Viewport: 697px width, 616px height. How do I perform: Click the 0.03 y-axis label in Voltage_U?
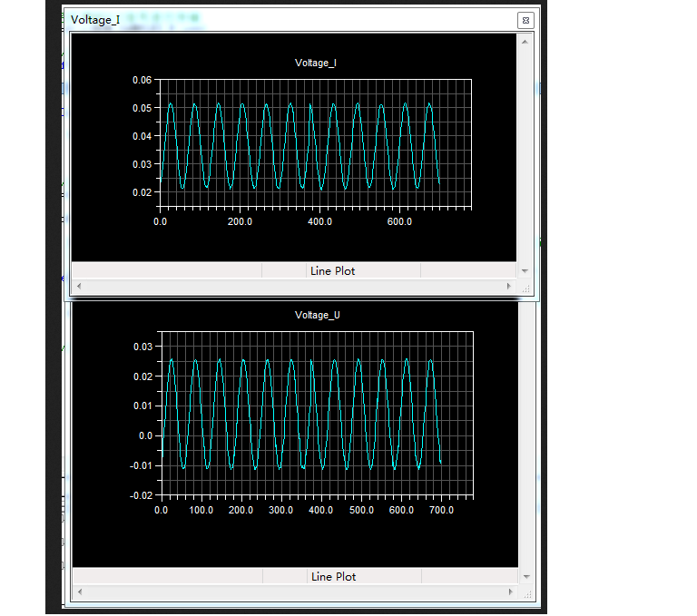coord(143,347)
